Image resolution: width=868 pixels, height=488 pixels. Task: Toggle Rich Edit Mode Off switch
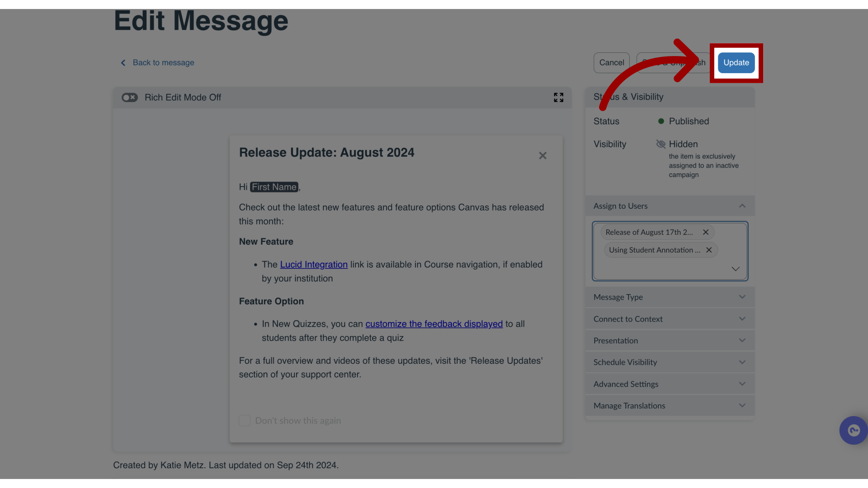(129, 97)
